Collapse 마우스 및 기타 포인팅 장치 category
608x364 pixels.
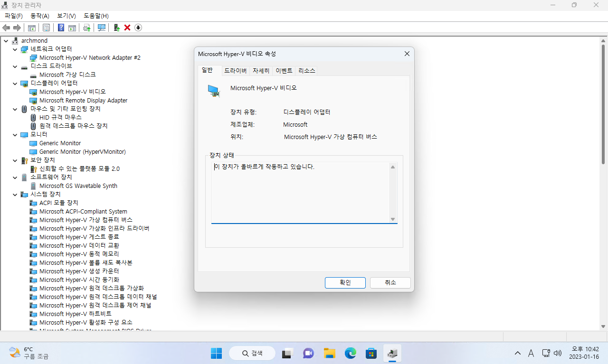[15, 109]
